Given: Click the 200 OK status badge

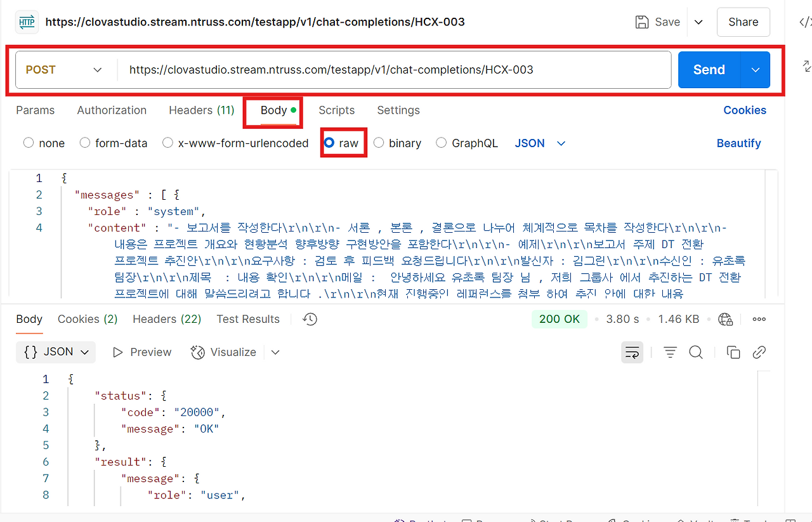Looking at the screenshot, I should pos(560,319).
